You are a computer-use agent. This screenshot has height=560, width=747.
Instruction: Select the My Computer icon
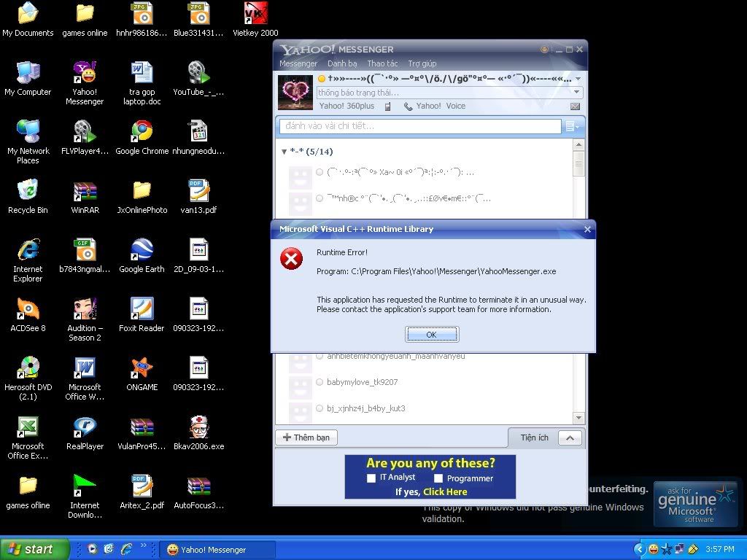pos(28,79)
